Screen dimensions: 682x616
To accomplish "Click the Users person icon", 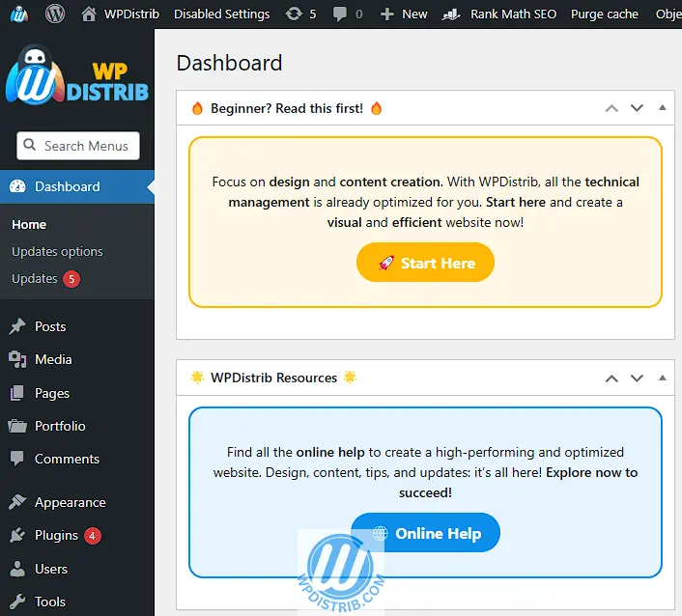I will pyautogui.click(x=17, y=569).
